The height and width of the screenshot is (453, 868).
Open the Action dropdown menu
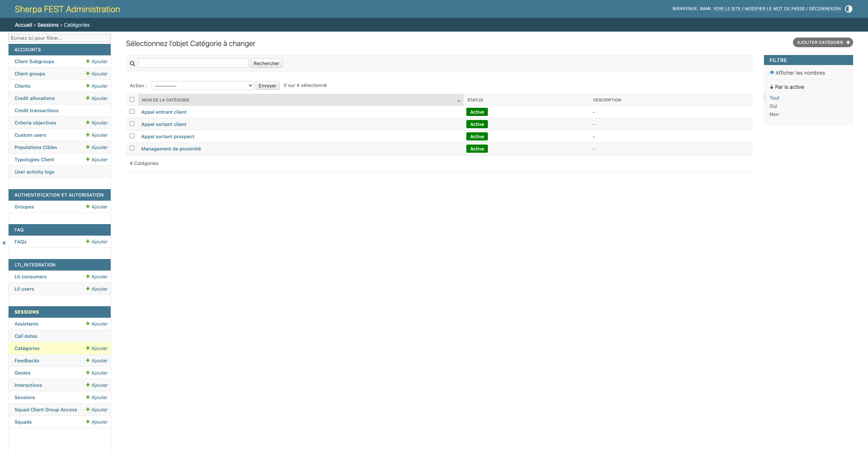[203, 85]
